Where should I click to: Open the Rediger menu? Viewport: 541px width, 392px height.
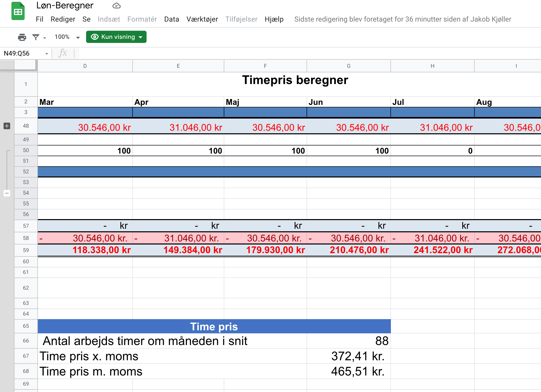point(63,19)
